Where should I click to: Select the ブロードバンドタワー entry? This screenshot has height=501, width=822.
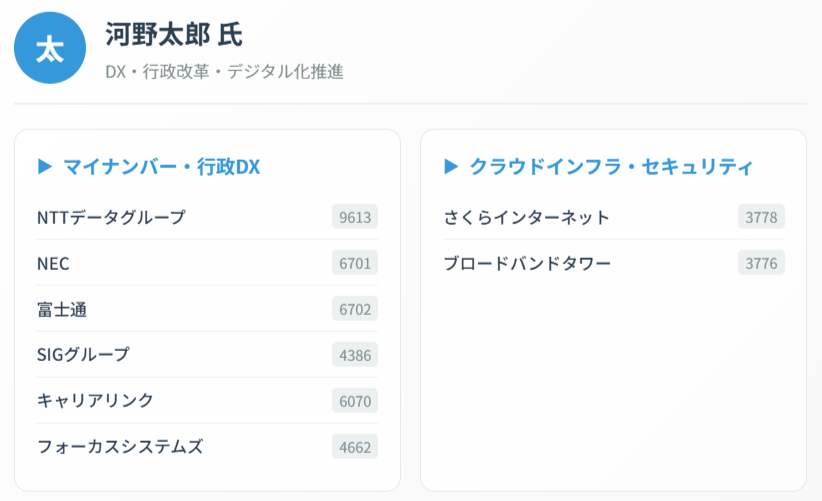pos(527,263)
